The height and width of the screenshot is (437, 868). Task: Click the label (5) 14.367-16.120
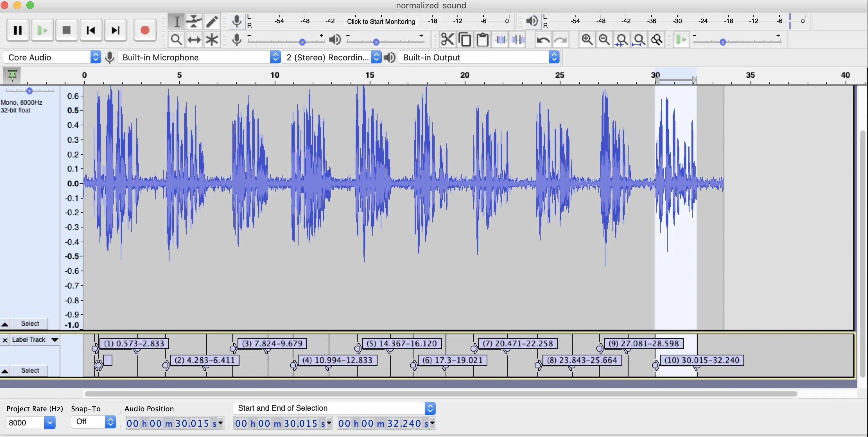pos(401,343)
